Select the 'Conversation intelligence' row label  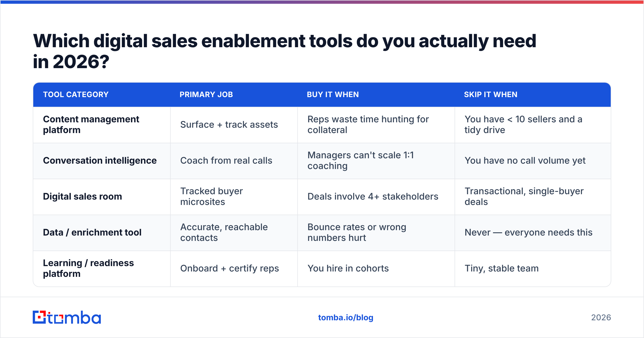(100, 160)
